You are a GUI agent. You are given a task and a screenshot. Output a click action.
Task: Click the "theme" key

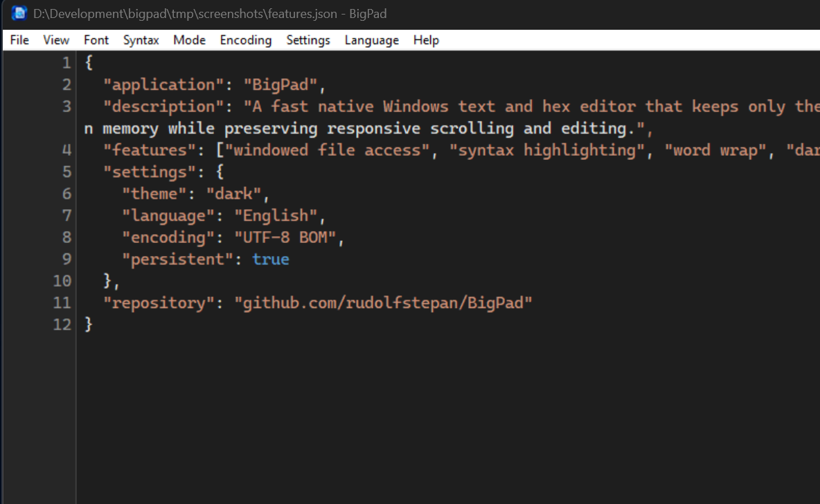point(154,194)
